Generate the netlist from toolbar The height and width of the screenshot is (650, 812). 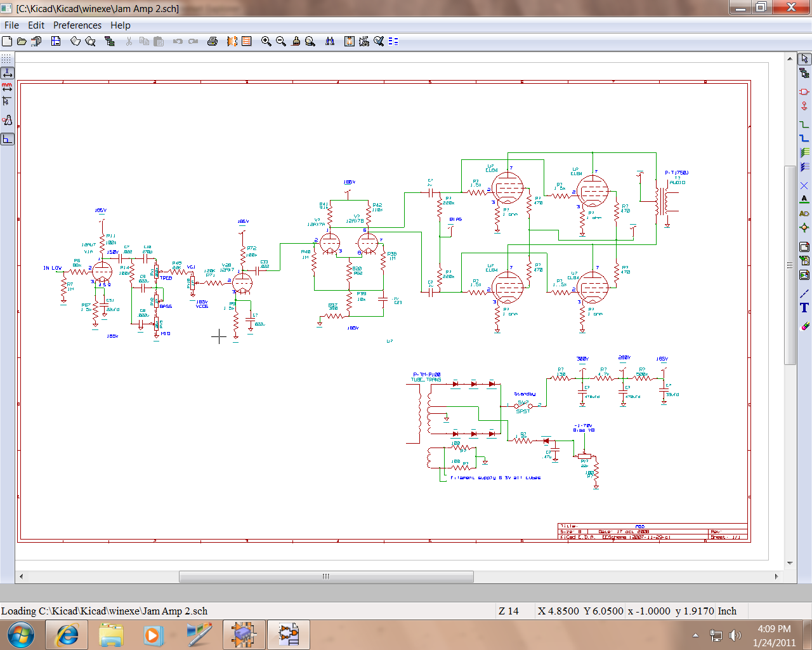pos(350,41)
